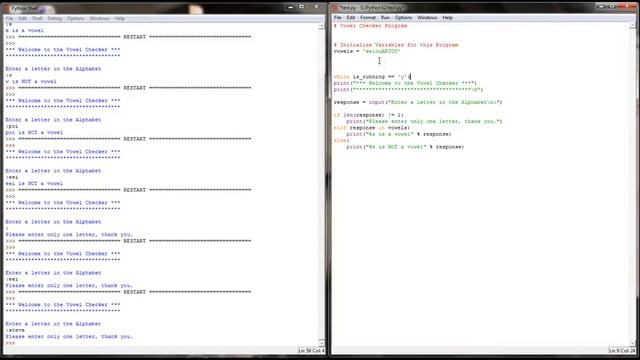Click the '# Initialize Variables for this Program' comment
640x360 pixels.
pyautogui.click(x=396, y=45)
